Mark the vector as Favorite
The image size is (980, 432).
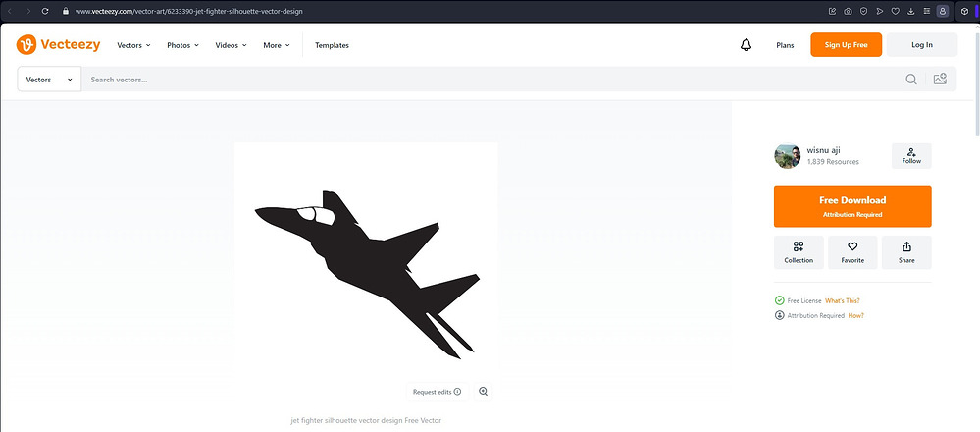852,252
